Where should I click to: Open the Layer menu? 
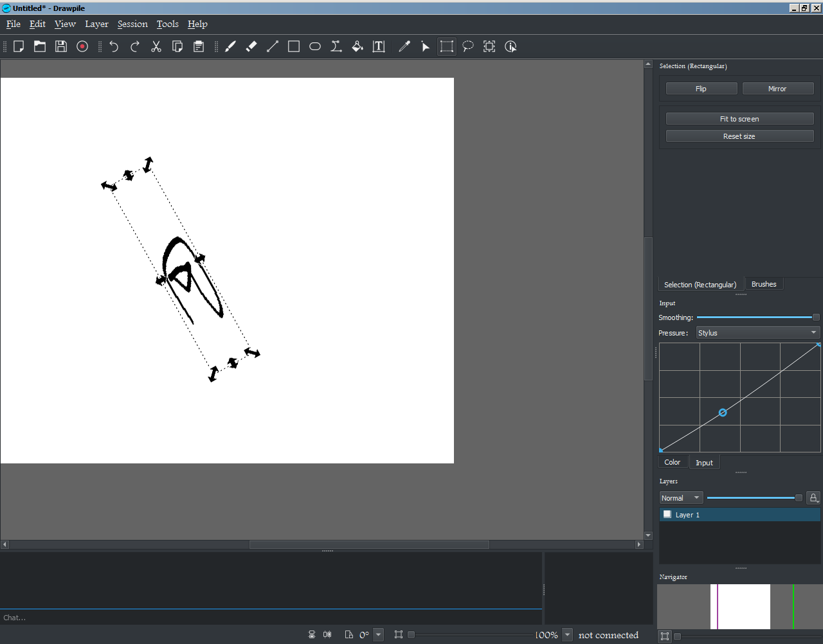[x=96, y=24]
